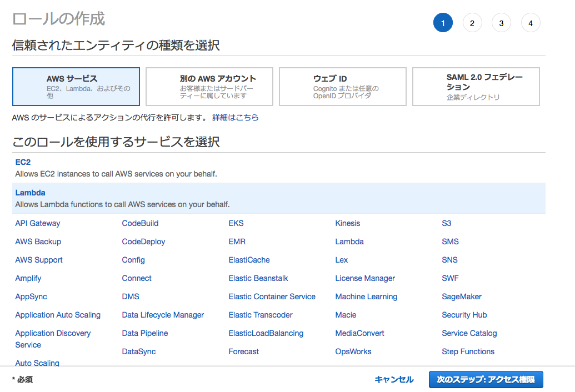Choose the EC2 service use case row
Screen dimensions: 575x392
pyautogui.click(x=279, y=168)
